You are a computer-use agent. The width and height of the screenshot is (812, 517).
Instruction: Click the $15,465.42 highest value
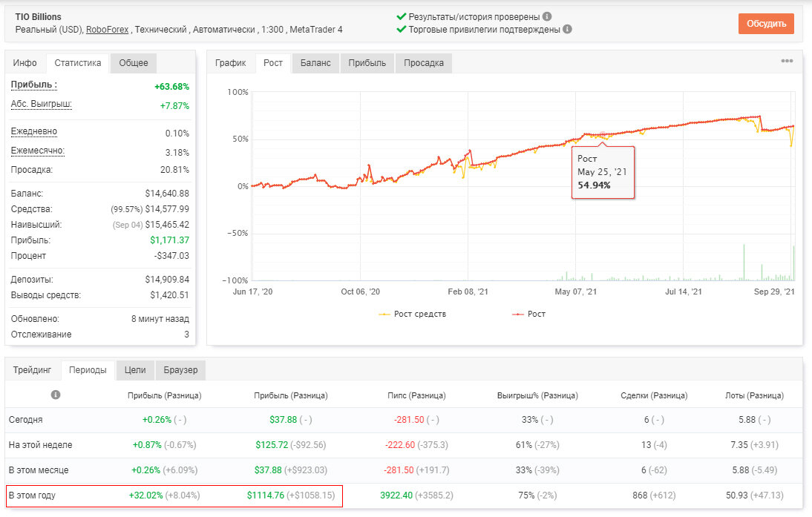pyautogui.click(x=167, y=225)
